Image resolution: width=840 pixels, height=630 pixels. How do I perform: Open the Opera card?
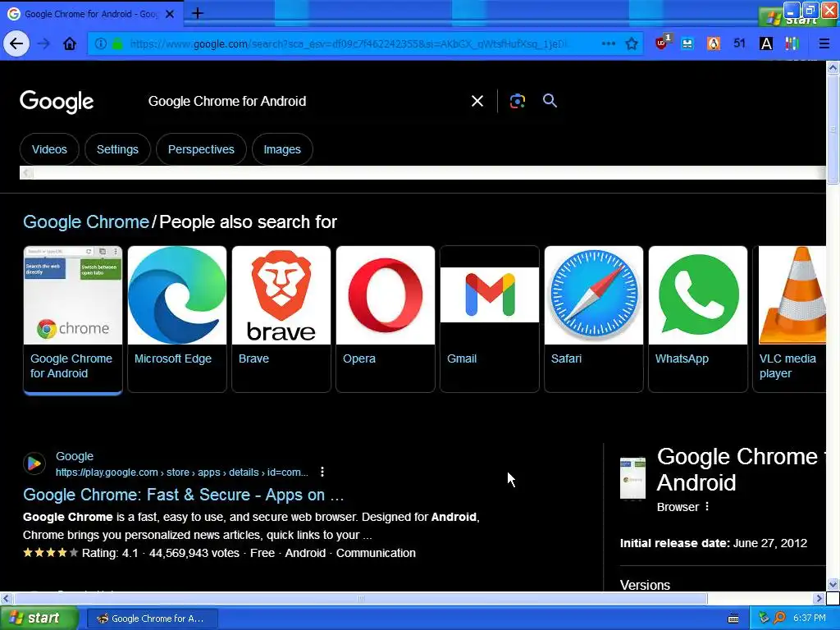click(386, 319)
